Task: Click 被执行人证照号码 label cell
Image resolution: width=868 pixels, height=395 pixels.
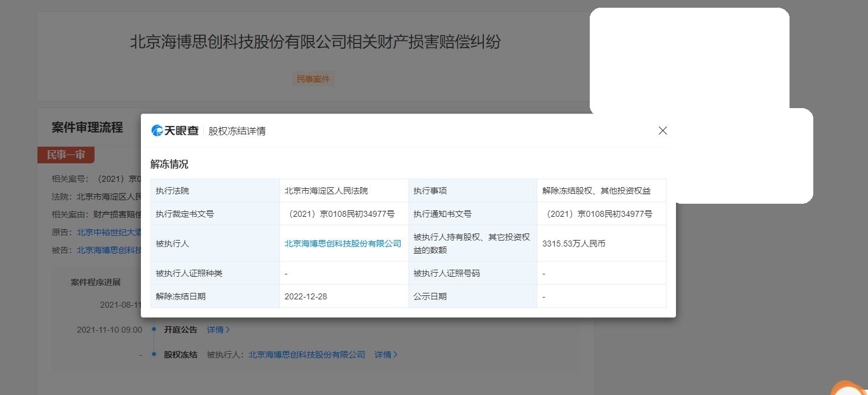Action: [473, 273]
